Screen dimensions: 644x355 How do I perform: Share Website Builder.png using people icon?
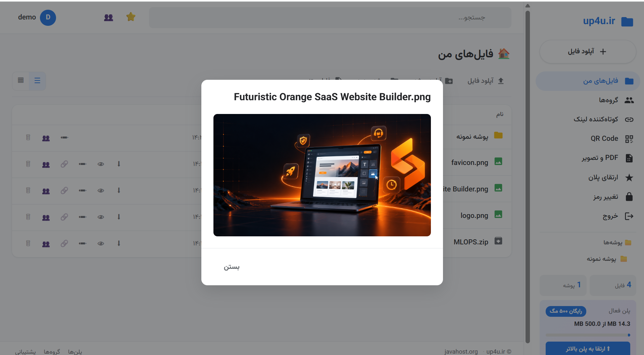[46, 191]
